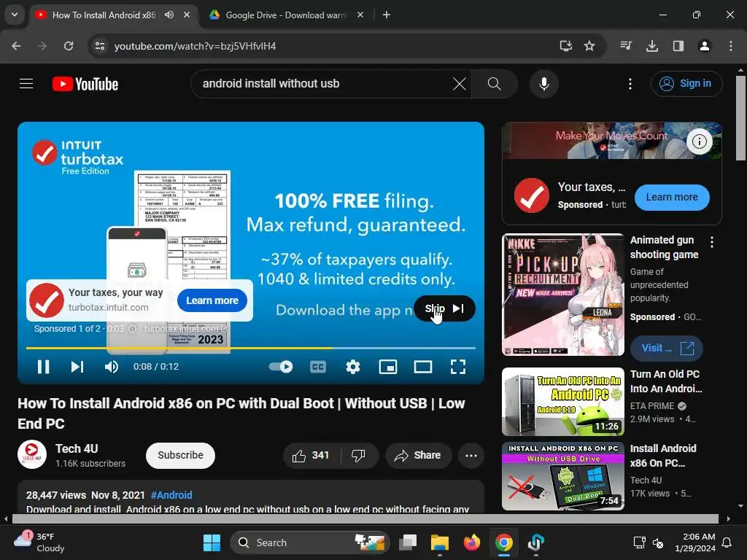
Task: Open the Tech 4U channel name link
Action: (77, 448)
